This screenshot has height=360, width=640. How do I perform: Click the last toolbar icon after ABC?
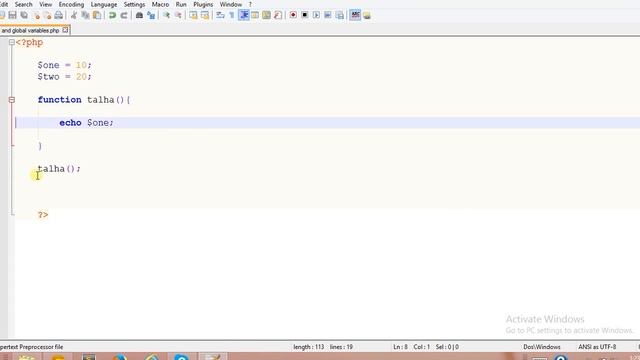[367, 15]
